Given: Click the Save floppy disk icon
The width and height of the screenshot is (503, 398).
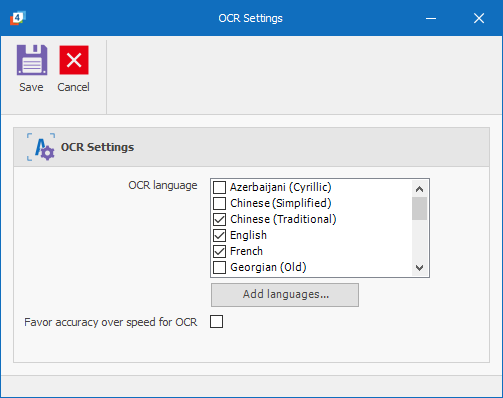Looking at the screenshot, I should [32, 60].
